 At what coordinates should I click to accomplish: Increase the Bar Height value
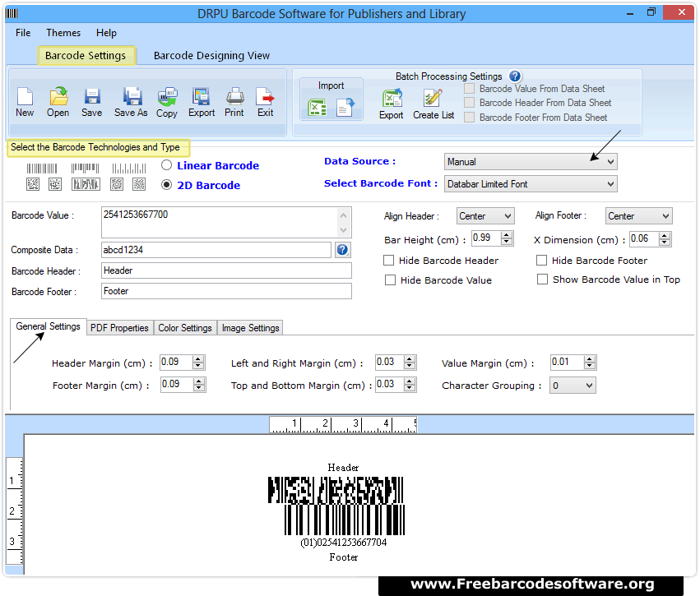506,234
